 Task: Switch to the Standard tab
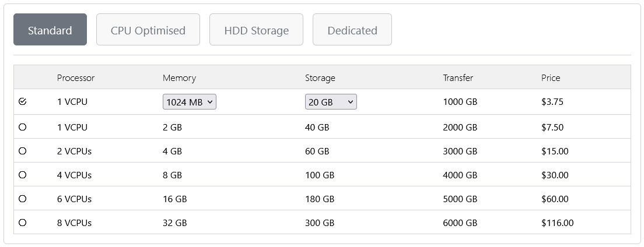(x=50, y=30)
